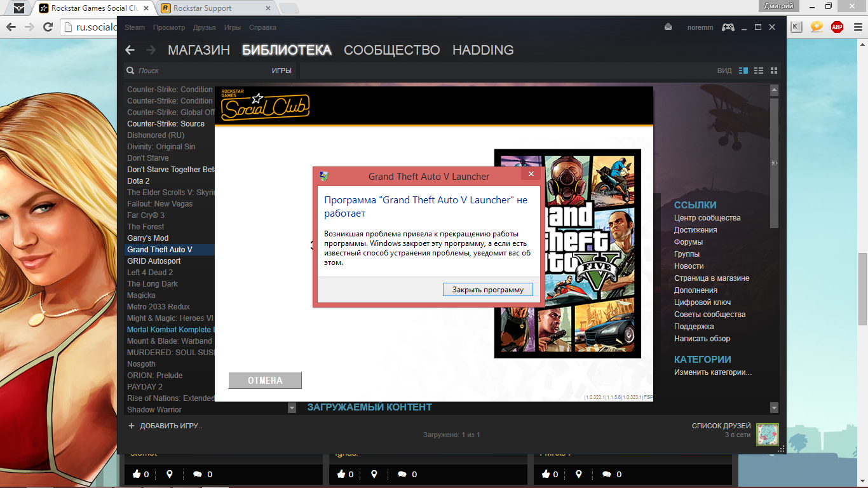Click the game list scroll-down arrow
The image size is (868, 488).
tap(292, 408)
